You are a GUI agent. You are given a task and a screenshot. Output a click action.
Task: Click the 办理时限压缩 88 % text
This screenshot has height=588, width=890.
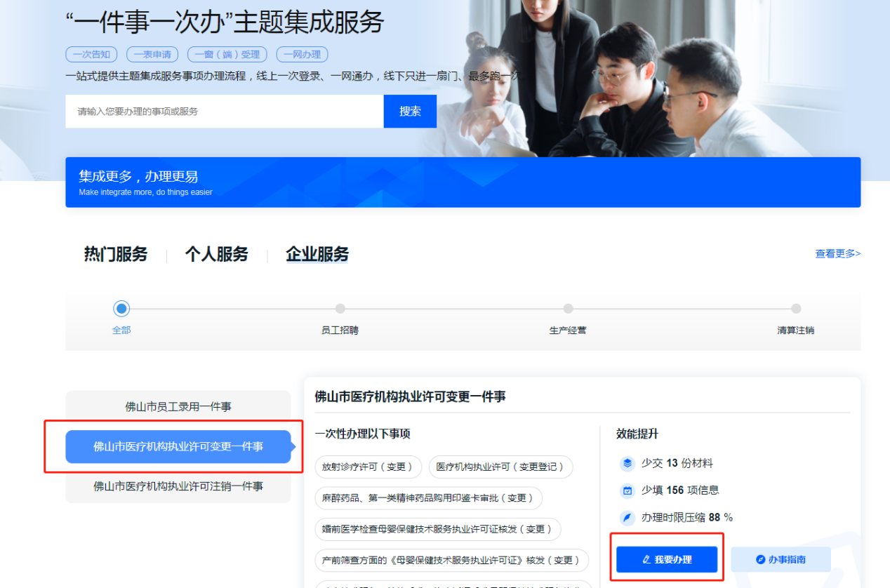coord(687,518)
